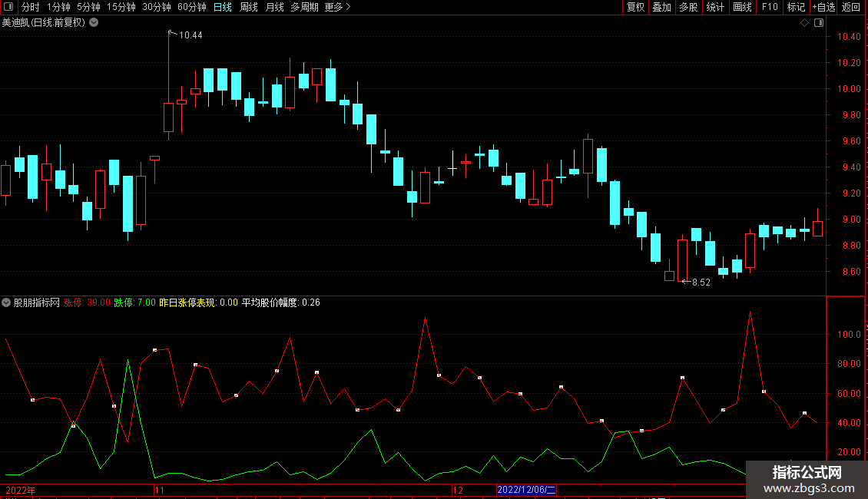
Task: Open the 复权 adjustment menu
Action: pyautogui.click(x=635, y=7)
